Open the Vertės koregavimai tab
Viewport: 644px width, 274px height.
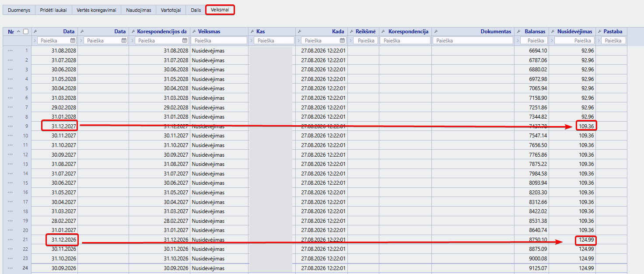[96, 10]
